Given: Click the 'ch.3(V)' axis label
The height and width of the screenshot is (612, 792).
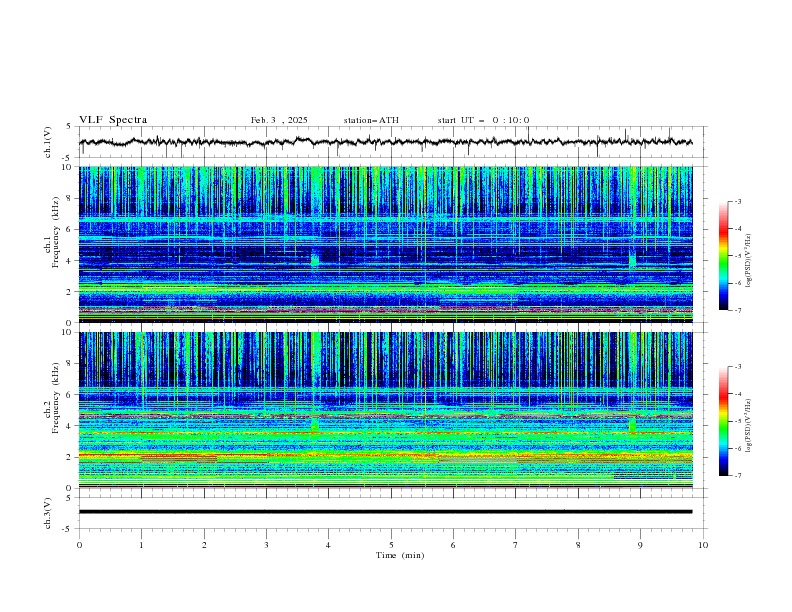Looking at the screenshot, I should point(48,513).
